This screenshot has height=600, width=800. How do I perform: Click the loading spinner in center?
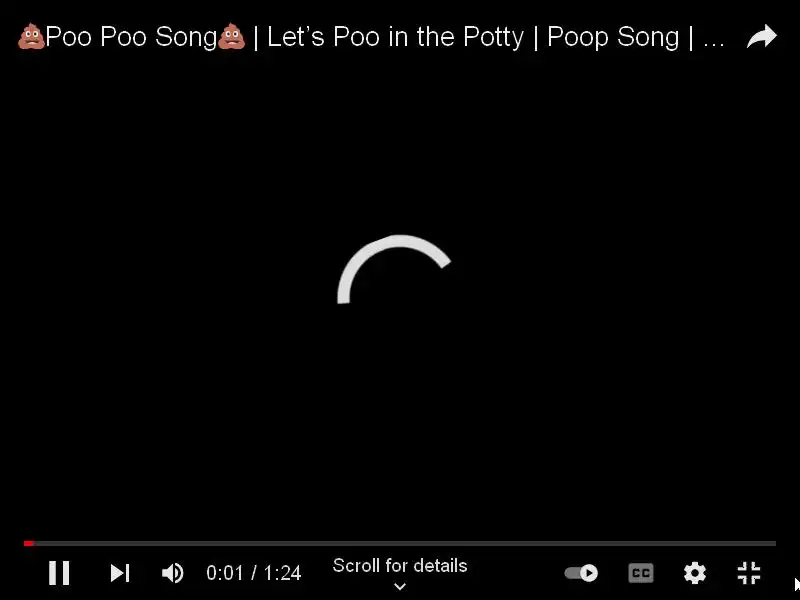394,269
